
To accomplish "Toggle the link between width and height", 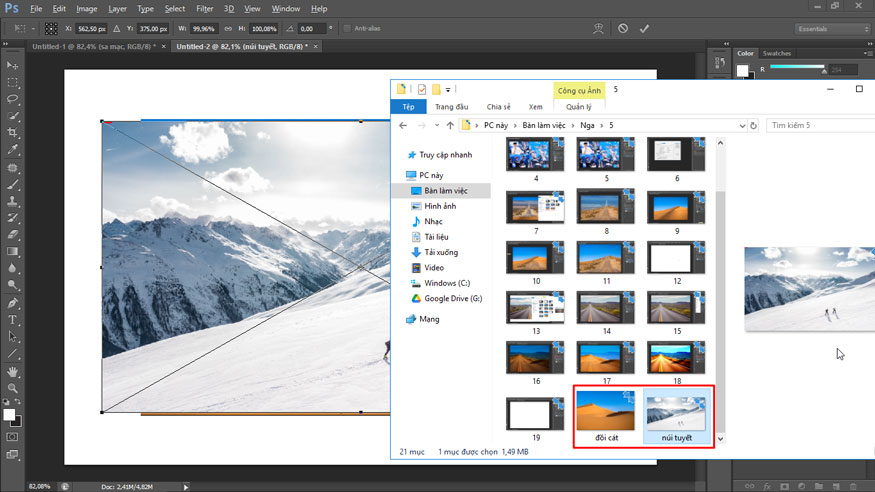I will point(229,29).
